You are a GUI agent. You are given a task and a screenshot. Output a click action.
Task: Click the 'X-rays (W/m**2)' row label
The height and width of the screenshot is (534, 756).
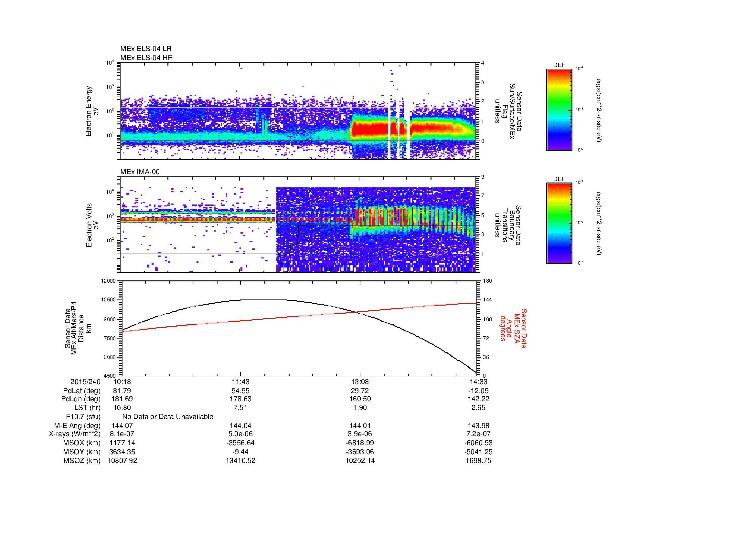coord(74,434)
